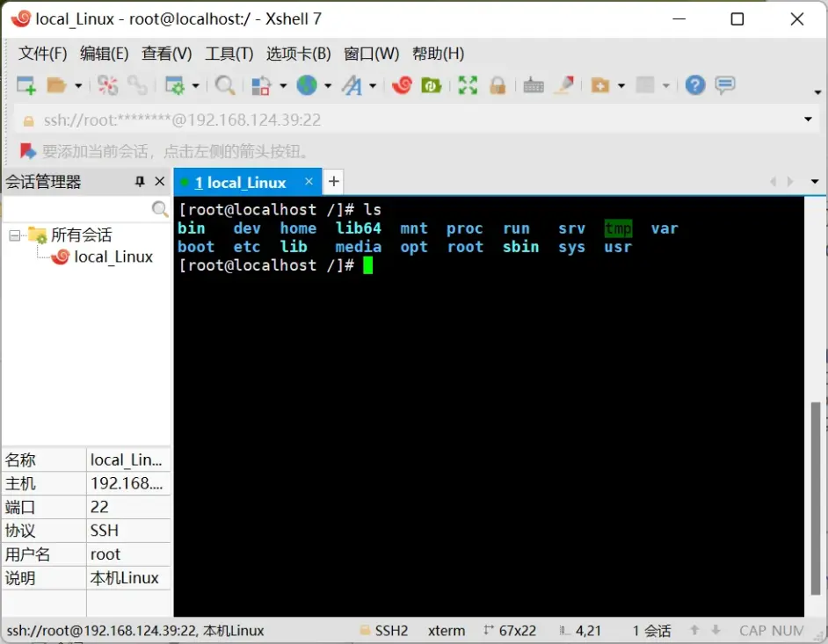Switch to the 1 local_Linux tab
Viewport: 828px width, 644px height.
(240, 183)
